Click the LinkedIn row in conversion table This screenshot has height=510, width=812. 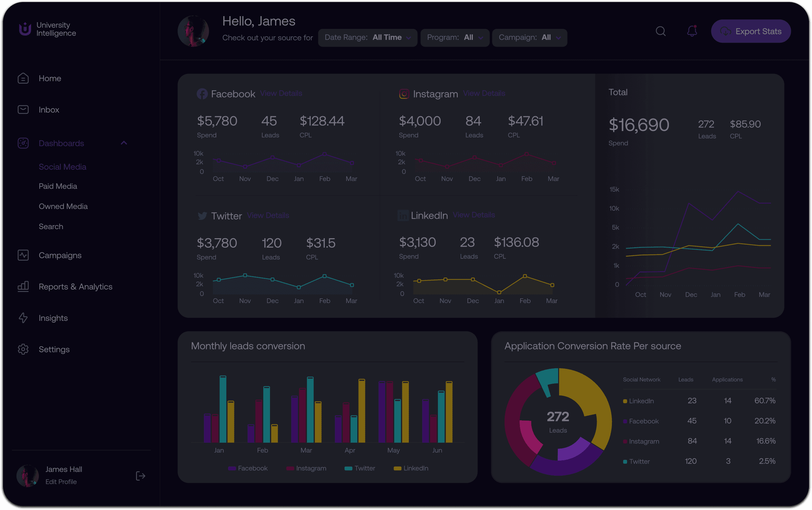699,401
